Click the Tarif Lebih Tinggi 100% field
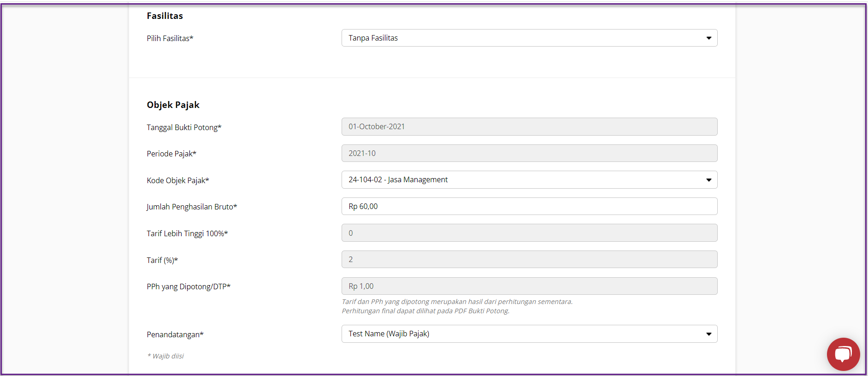868x376 pixels. tap(529, 233)
